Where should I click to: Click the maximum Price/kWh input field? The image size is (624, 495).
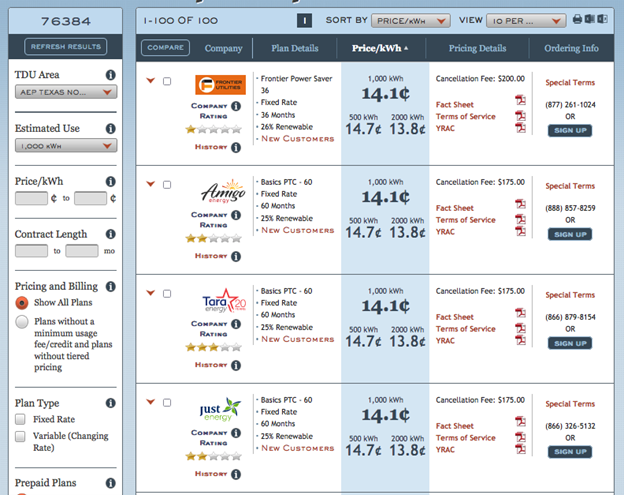(x=90, y=198)
